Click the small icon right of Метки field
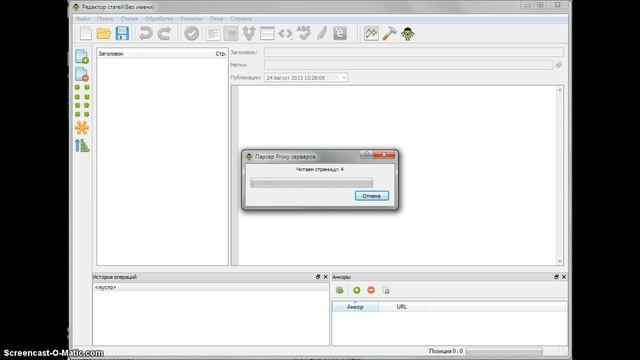640x360 pixels. pyautogui.click(x=558, y=65)
